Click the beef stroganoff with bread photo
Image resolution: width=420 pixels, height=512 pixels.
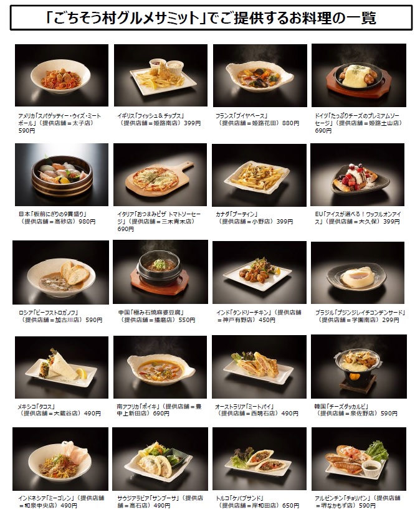pyautogui.click(x=60, y=273)
